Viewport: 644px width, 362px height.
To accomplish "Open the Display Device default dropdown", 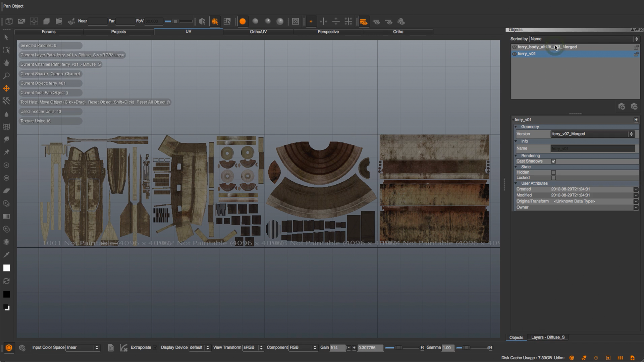I will click(x=200, y=348).
